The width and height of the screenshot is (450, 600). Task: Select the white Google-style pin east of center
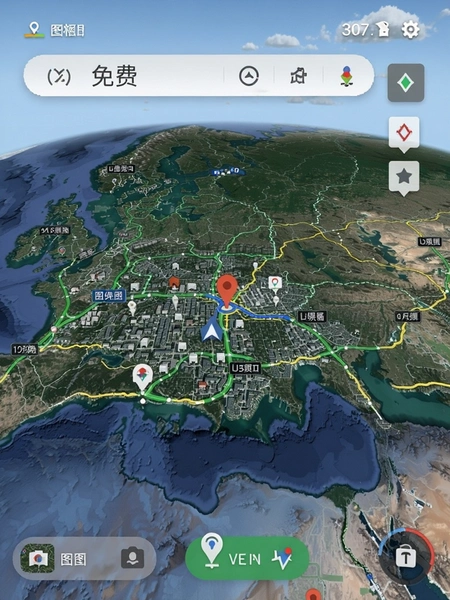[x=275, y=285]
